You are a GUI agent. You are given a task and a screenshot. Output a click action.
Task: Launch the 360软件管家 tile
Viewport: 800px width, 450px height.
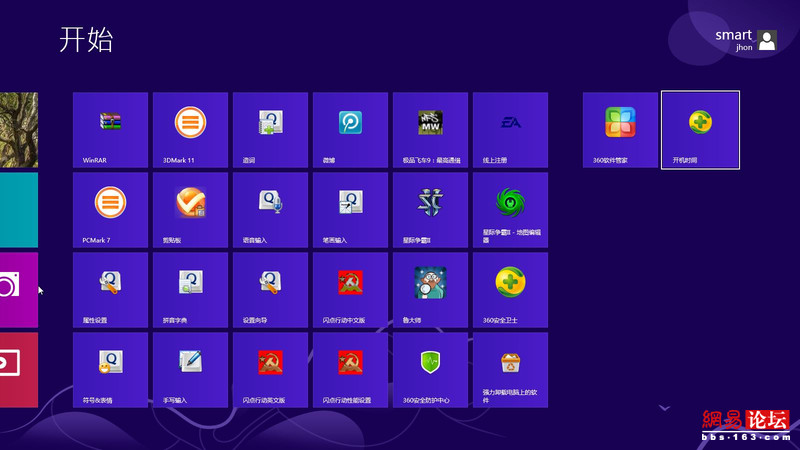620,130
